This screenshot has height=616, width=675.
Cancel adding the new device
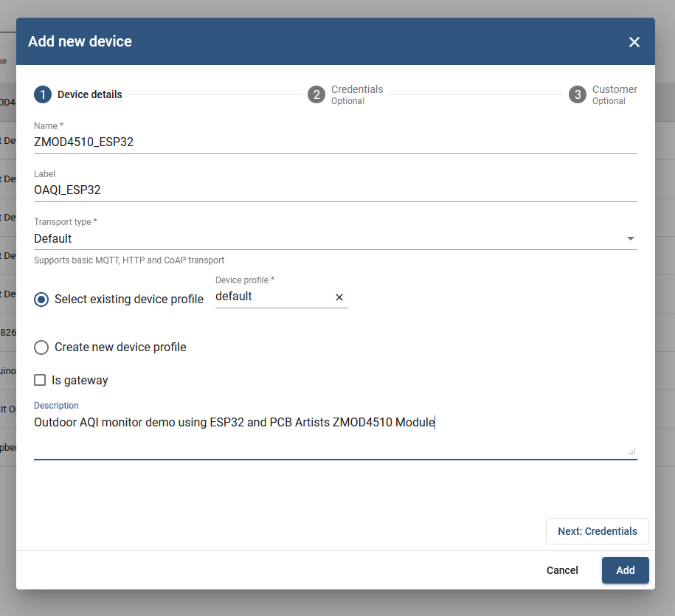pyautogui.click(x=562, y=570)
